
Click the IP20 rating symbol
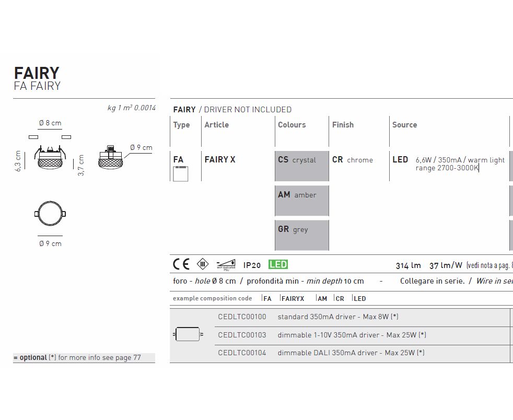(252, 265)
